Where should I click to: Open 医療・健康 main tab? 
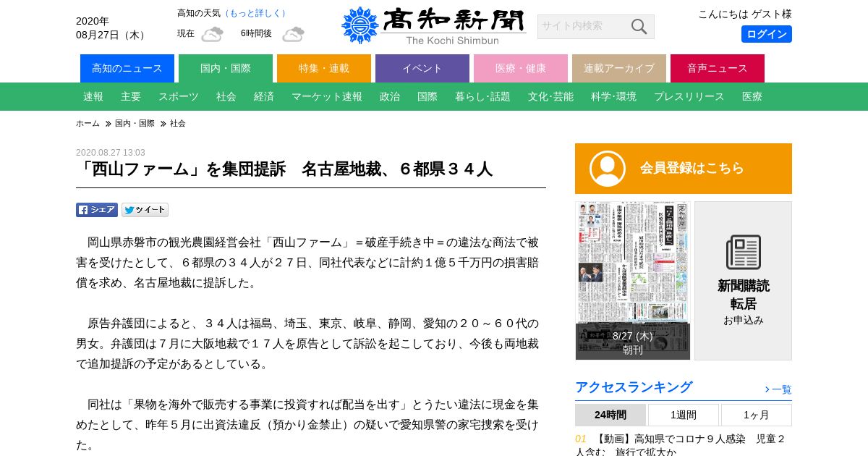click(521, 68)
